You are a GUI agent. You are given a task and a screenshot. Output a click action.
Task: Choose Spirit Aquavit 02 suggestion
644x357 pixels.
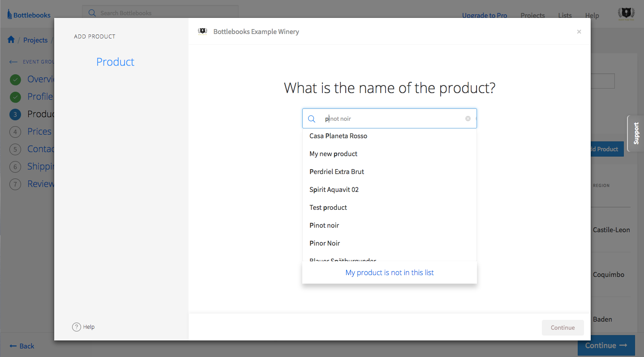(390, 190)
